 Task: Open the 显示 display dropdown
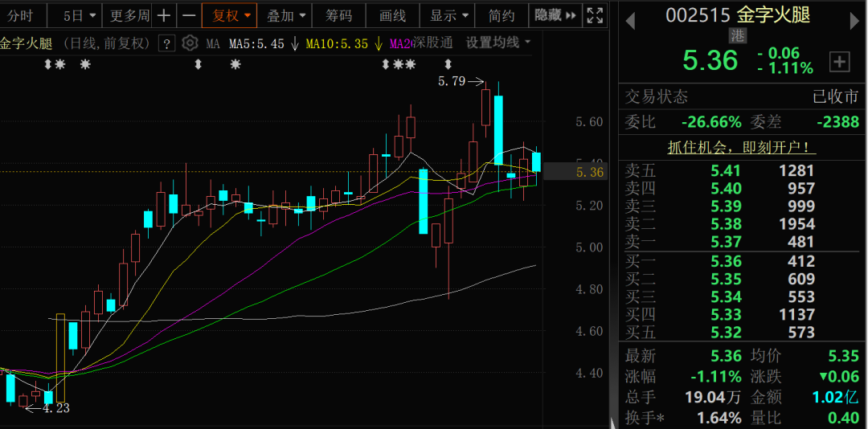coord(449,15)
